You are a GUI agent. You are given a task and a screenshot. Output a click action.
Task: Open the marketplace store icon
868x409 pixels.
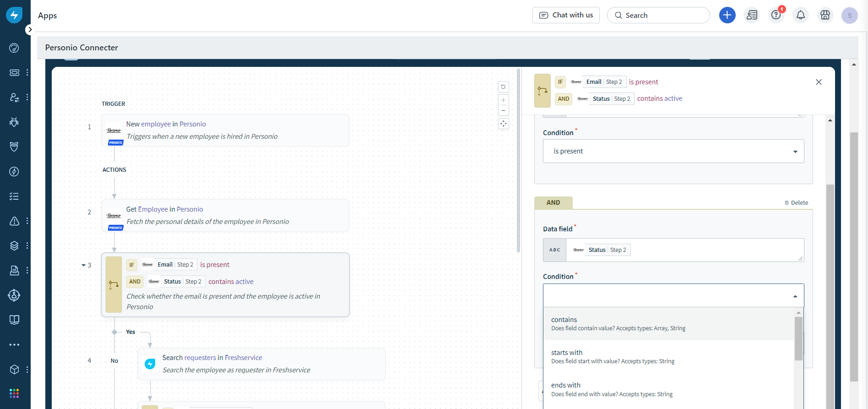click(825, 15)
